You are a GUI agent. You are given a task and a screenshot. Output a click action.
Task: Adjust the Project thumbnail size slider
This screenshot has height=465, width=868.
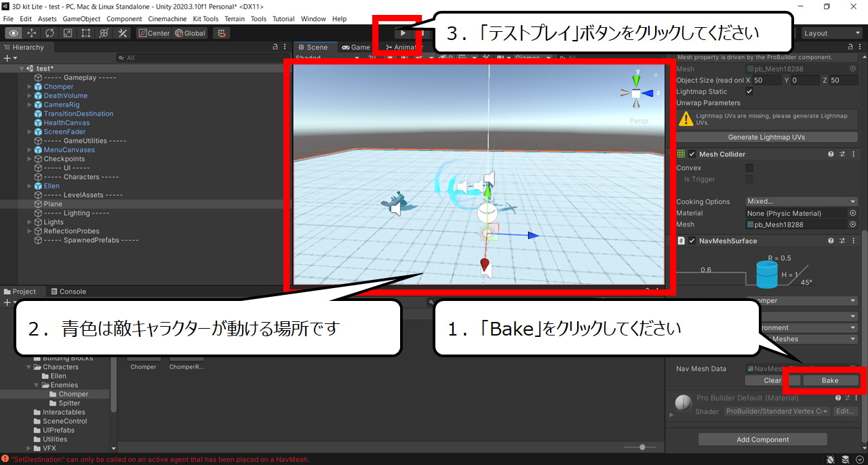642,447
